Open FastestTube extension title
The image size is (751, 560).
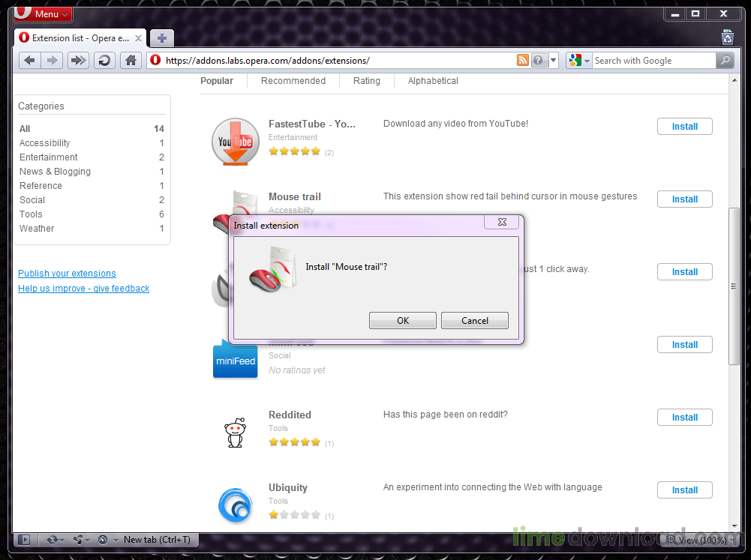click(312, 124)
